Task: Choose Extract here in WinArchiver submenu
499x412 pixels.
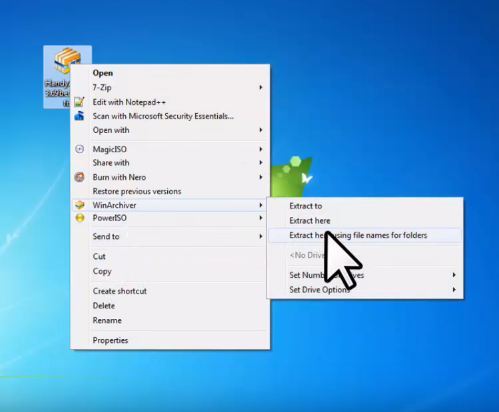Action: pos(365,221)
